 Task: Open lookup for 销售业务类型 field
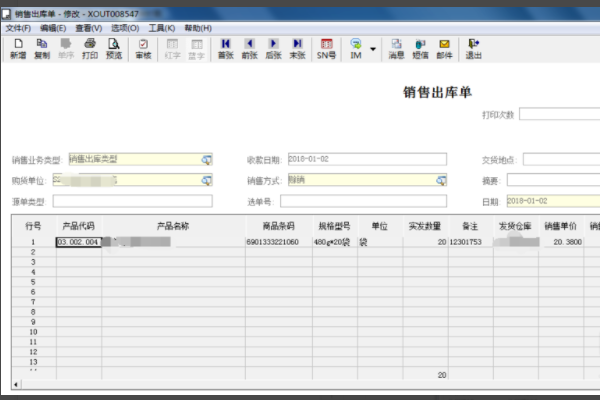pyautogui.click(x=206, y=160)
